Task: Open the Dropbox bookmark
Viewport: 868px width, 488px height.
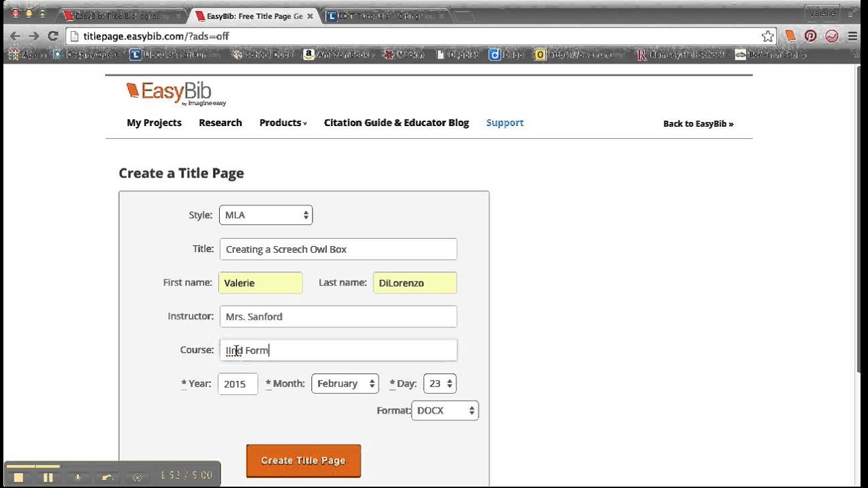Action: tap(458, 55)
